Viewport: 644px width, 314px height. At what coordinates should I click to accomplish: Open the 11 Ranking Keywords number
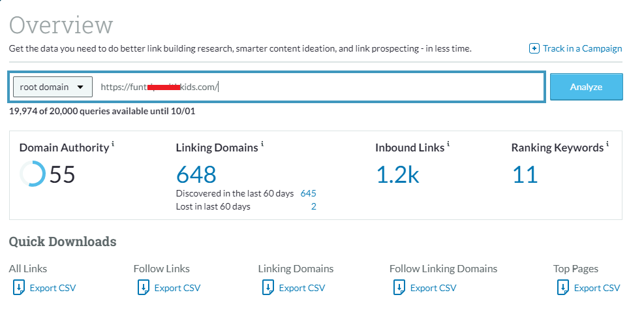tap(525, 174)
